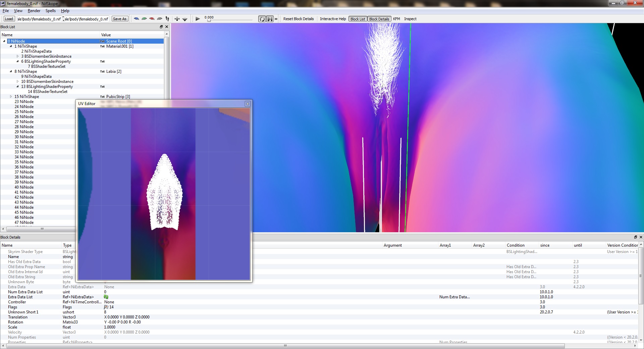Toggle the Block List panel button

click(x=358, y=19)
